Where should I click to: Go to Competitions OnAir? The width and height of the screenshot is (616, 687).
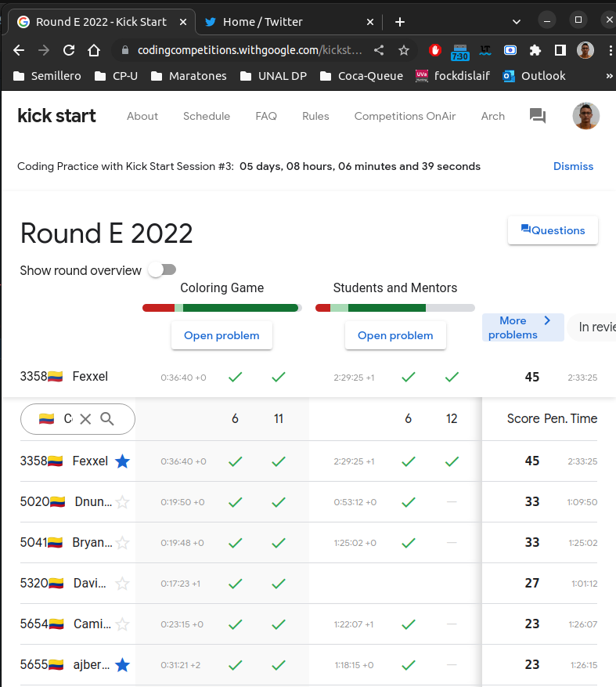(405, 116)
